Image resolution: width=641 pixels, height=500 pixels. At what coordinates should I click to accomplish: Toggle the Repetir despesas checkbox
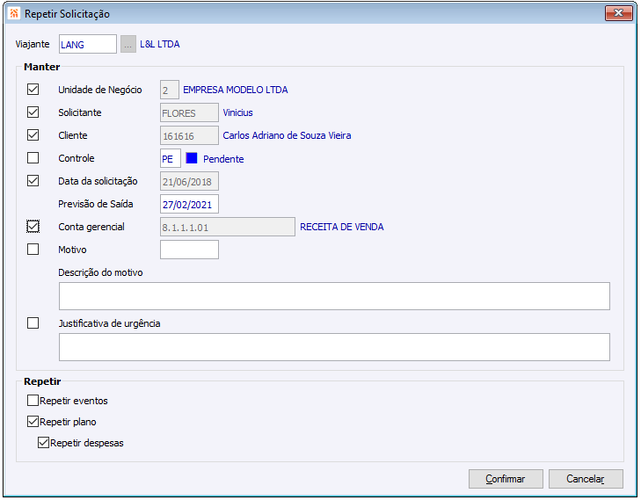[43, 442]
